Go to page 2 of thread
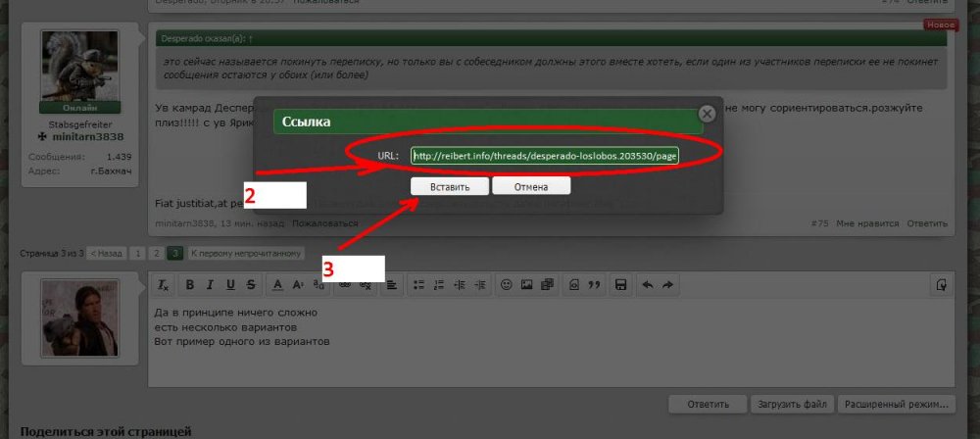The height and width of the screenshot is (439, 980). tap(156, 253)
